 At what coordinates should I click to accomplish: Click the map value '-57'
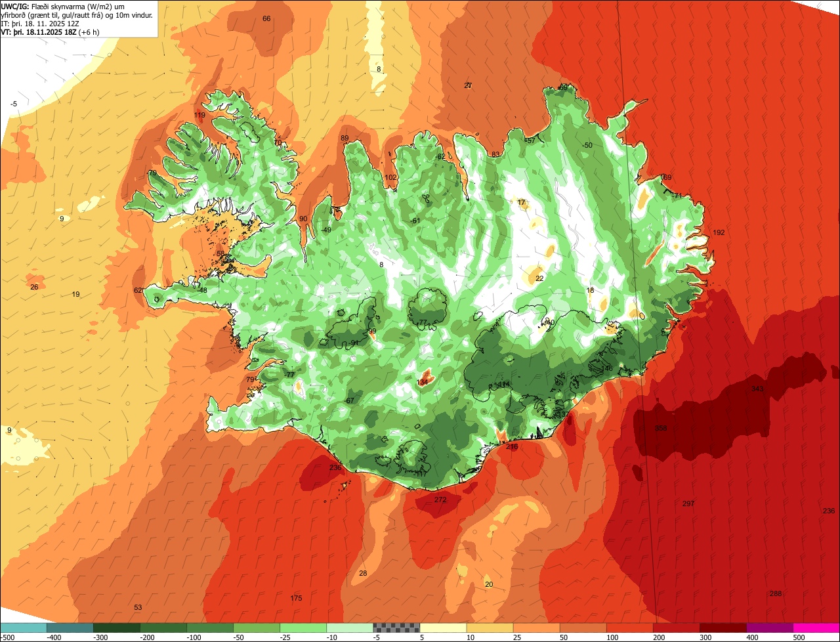tap(530, 140)
